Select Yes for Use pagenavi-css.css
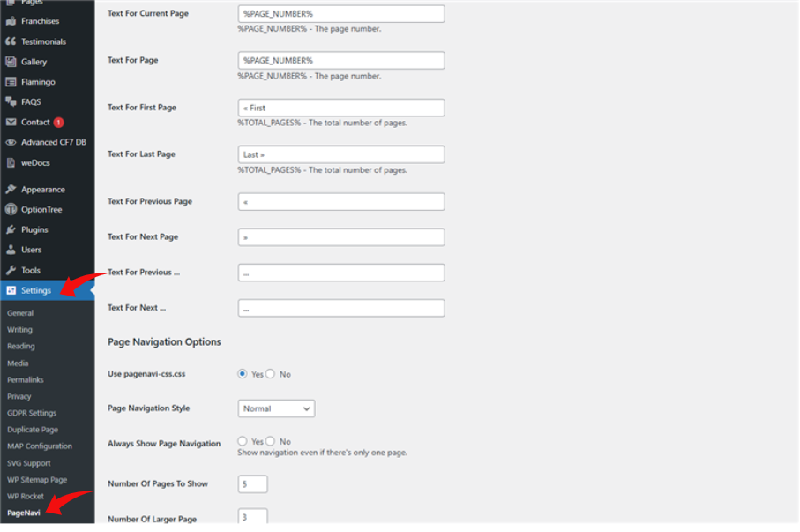The width and height of the screenshot is (800, 532). (x=243, y=374)
